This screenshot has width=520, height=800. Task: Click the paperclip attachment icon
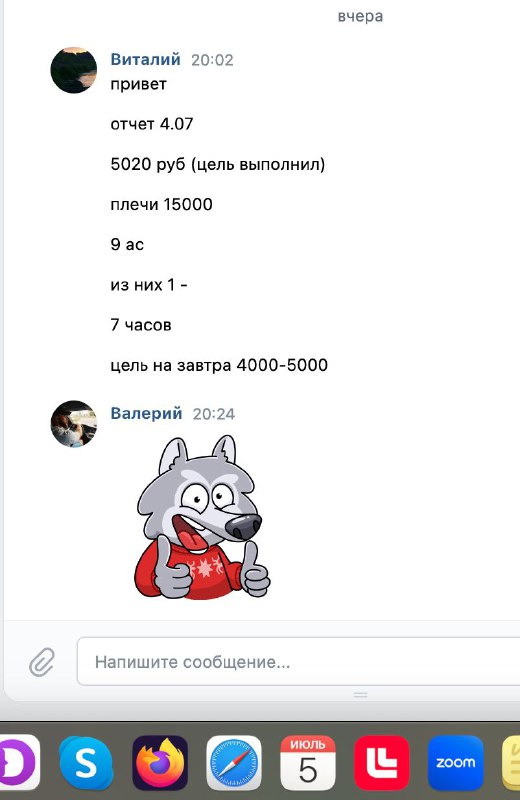pyautogui.click(x=41, y=662)
